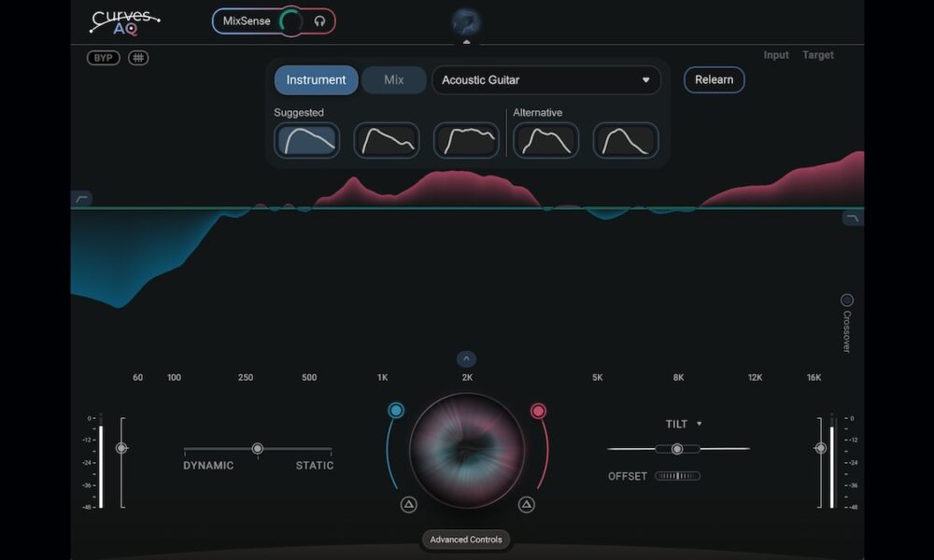
Task: Open the Acoustic Guitar dropdown
Action: point(546,79)
